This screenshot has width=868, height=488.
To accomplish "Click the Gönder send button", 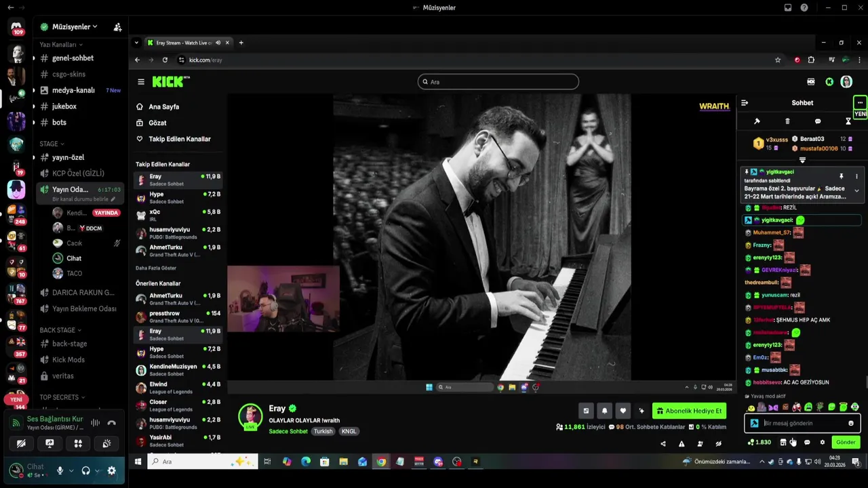I will 846,442.
